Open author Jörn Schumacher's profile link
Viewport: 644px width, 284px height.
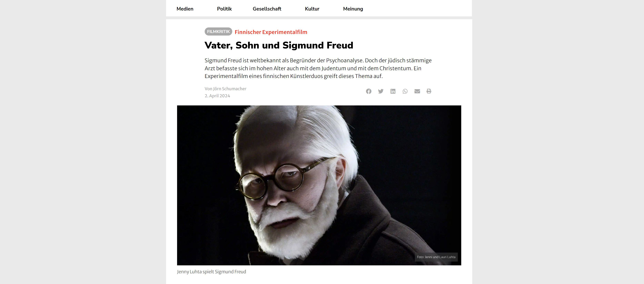tap(229, 89)
